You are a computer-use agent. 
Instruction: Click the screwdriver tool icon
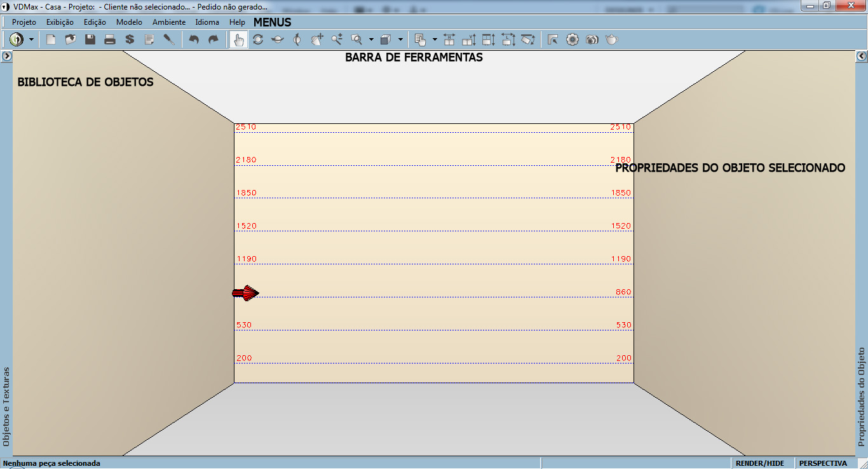tap(169, 39)
